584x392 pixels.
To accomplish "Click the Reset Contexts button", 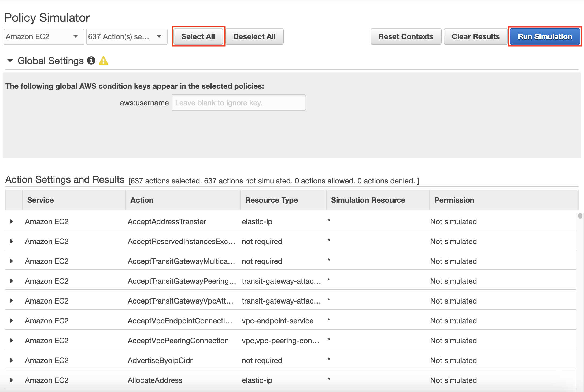I will tap(406, 36).
